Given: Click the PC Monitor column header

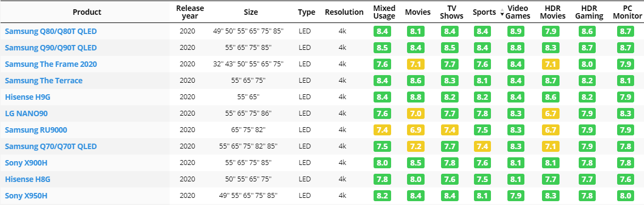Looking at the screenshot, I should [x=627, y=12].
